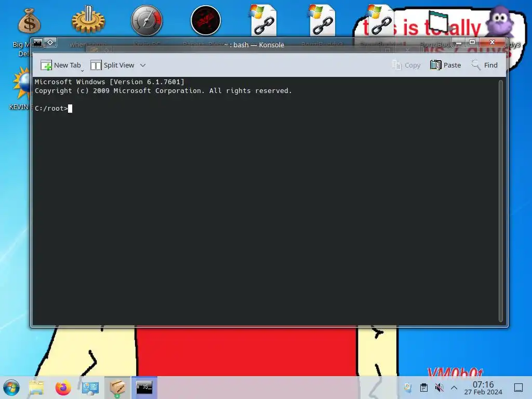The height and width of the screenshot is (399, 532).
Task: Open the Find search tool
Action: click(x=484, y=65)
